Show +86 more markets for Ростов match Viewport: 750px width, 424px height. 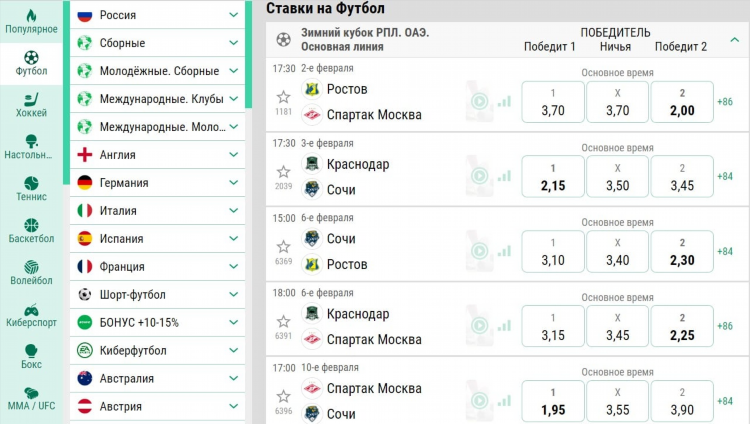click(725, 101)
